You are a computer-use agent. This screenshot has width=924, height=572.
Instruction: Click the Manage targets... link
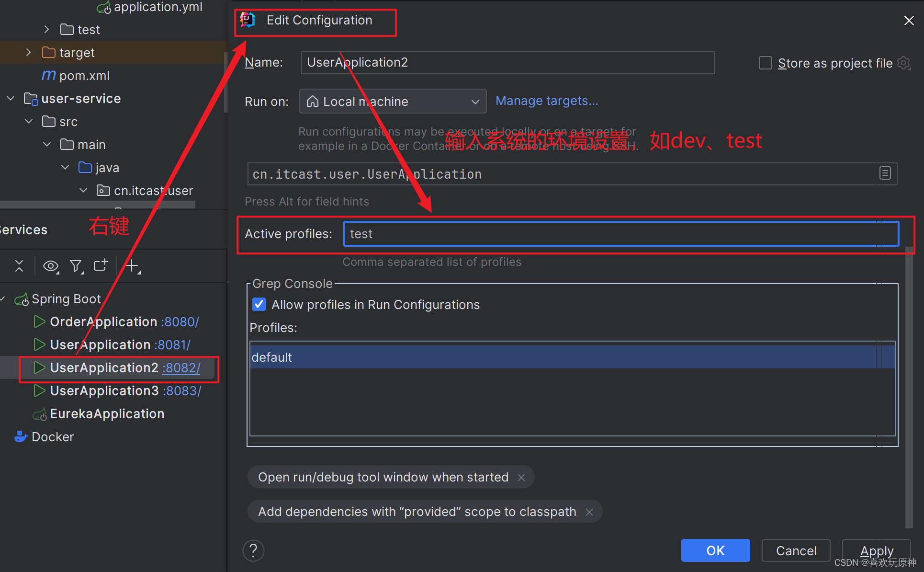pyautogui.click(x=547, y=101)
